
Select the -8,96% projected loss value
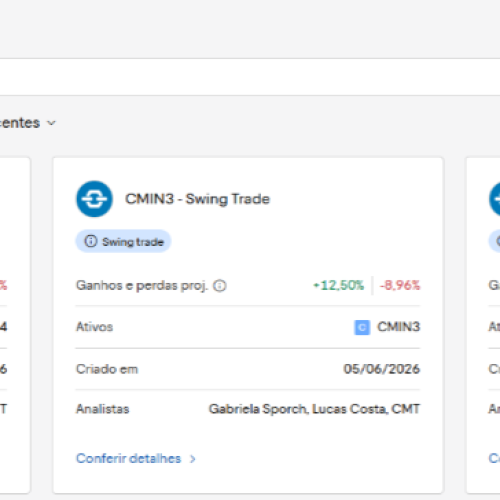click(x=400, y=285)
